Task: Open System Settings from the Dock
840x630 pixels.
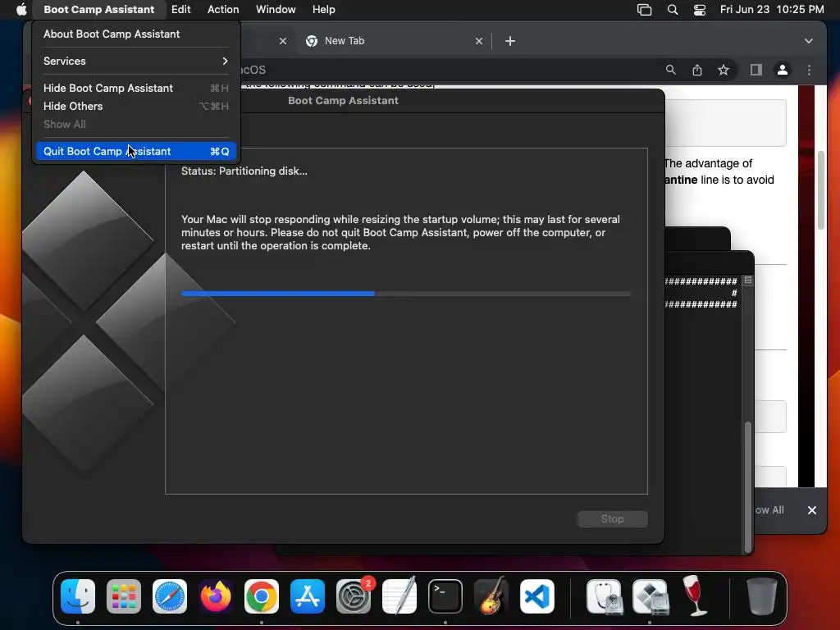Action: click(354, 596)
